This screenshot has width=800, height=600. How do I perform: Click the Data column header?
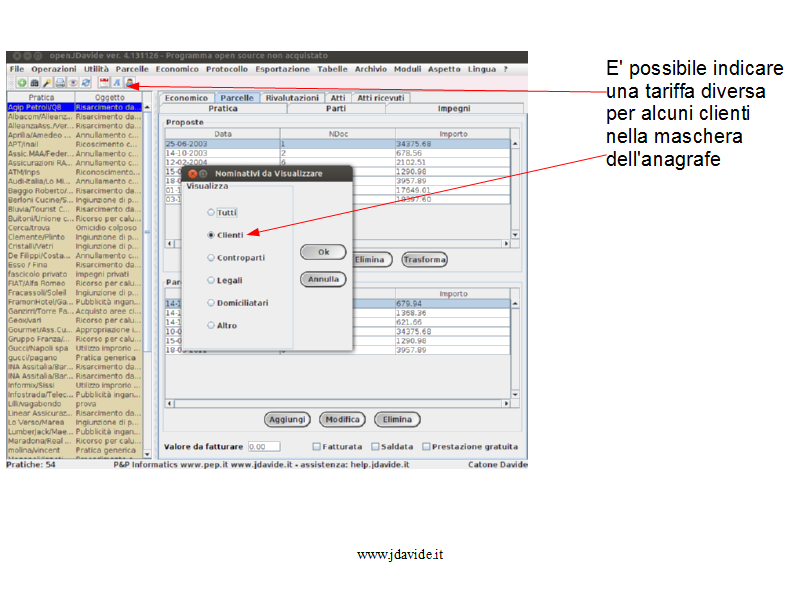coord(223,134)
